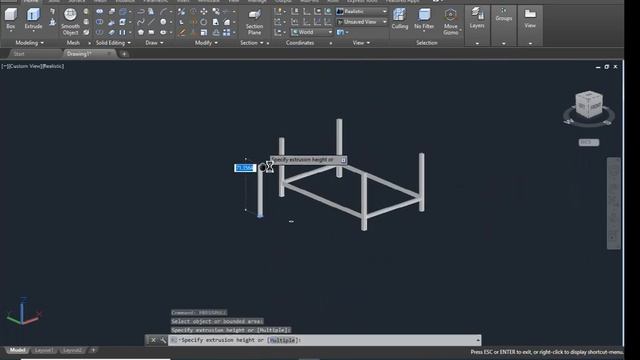Open the Unsaved View dropdown
Image resolution: width=640 pixels, height=360 pixels.
[362, 22]
